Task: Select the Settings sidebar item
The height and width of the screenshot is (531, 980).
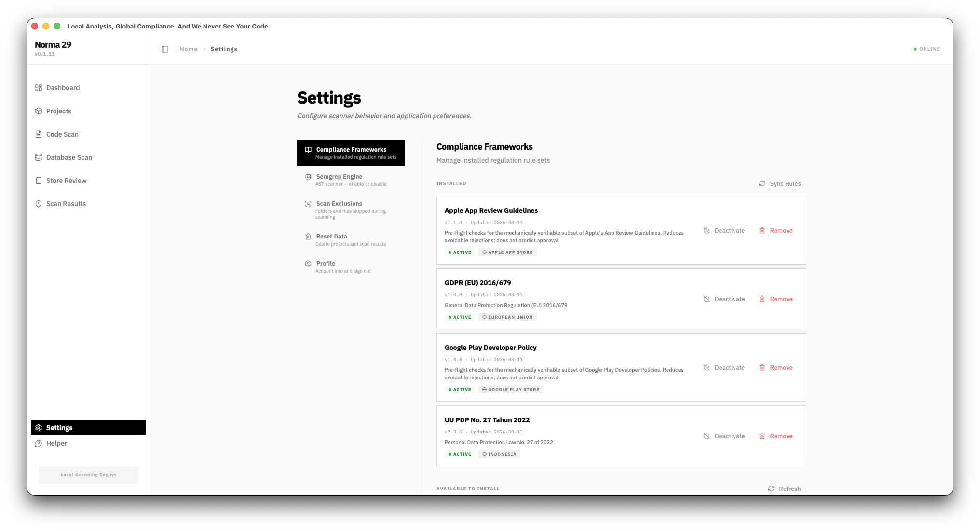Action: [88, 428]
